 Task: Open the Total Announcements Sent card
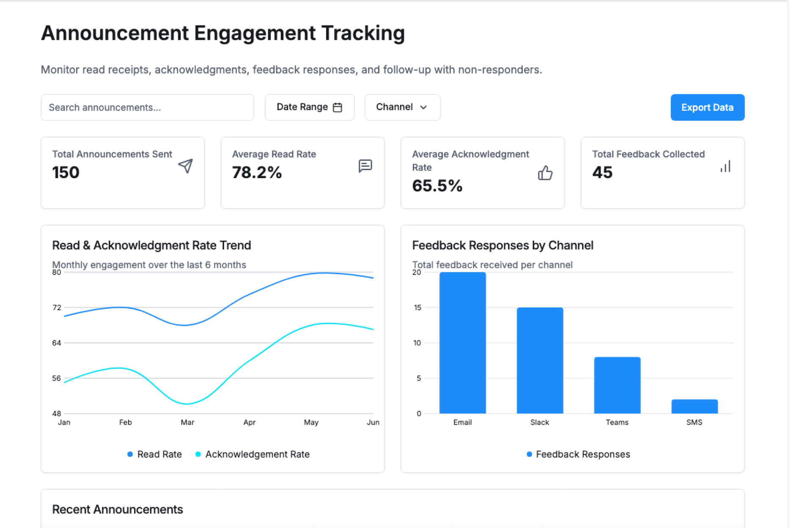(123, 173)
